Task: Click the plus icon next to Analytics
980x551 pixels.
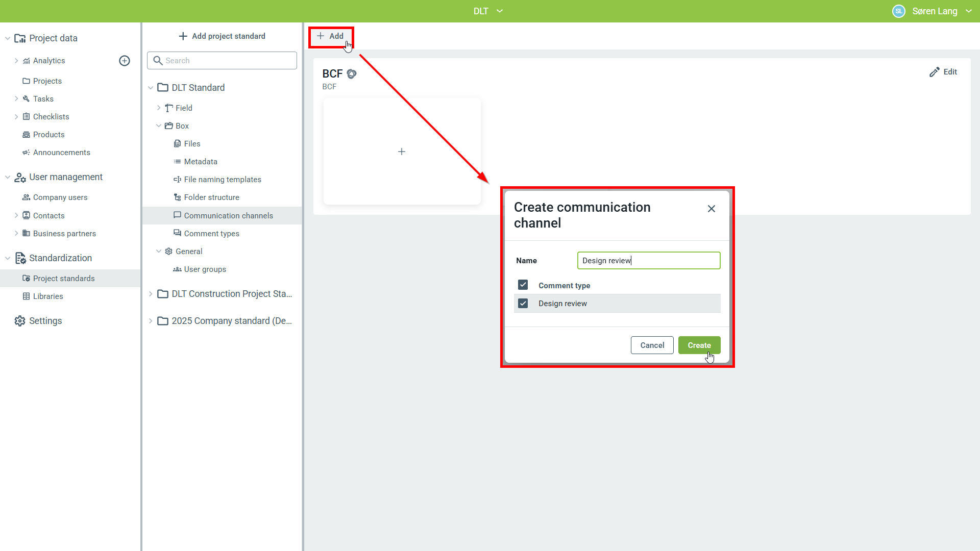Action: (125, 61)
